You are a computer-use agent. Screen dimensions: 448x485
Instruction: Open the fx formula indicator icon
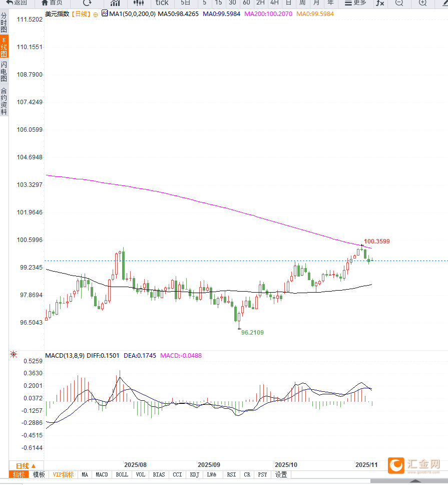click(380, 3)
